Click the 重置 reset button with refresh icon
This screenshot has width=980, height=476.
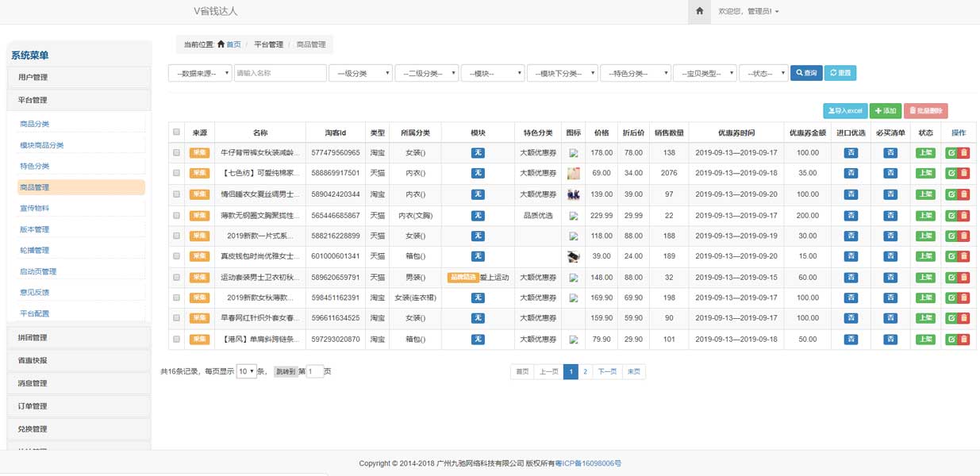[x=840, y=72]
